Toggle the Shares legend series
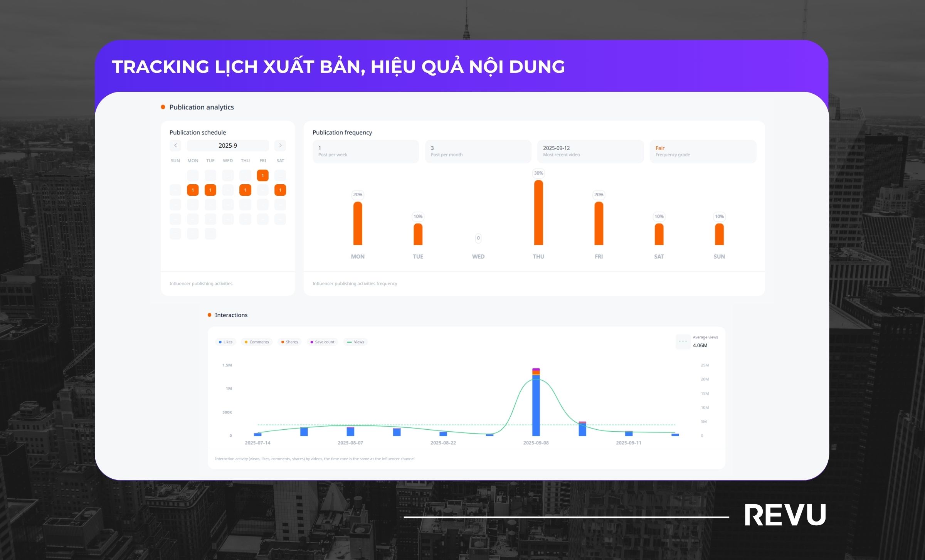 (289, 342)
